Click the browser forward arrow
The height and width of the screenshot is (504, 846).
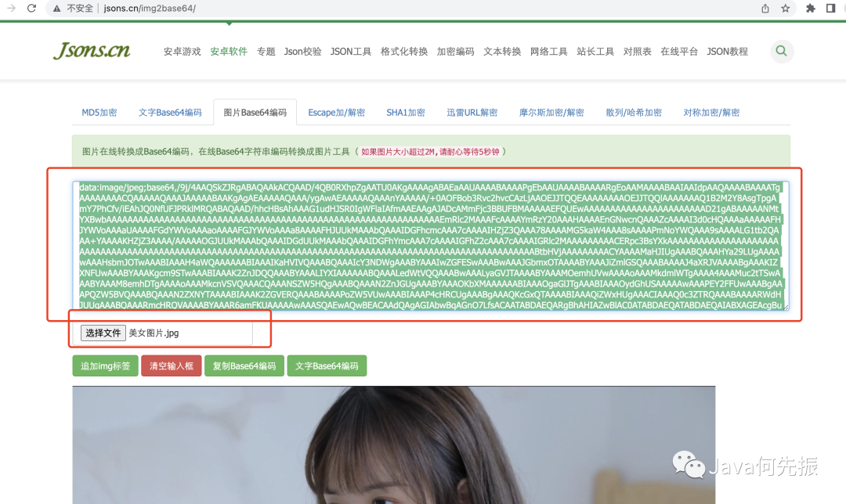pos(11,8)
